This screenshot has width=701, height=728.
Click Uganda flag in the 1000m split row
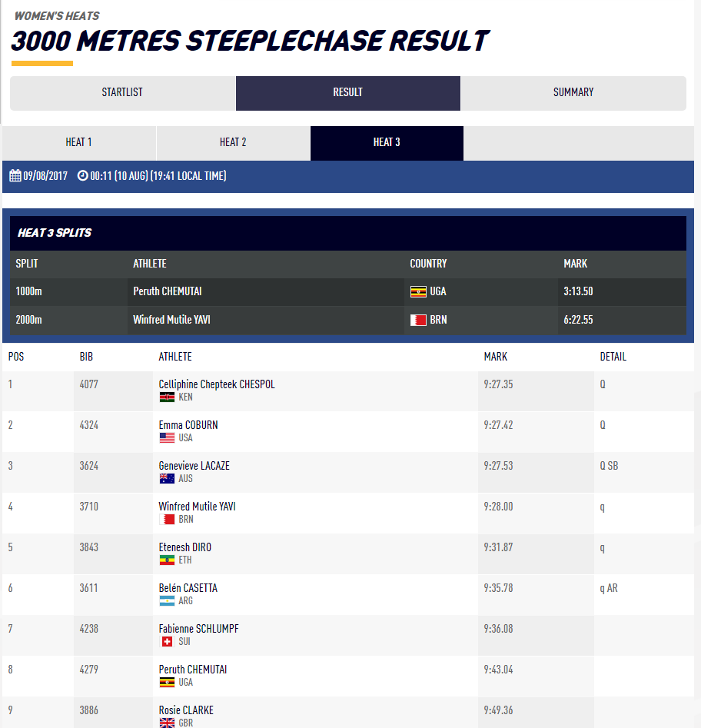(418, 292)
